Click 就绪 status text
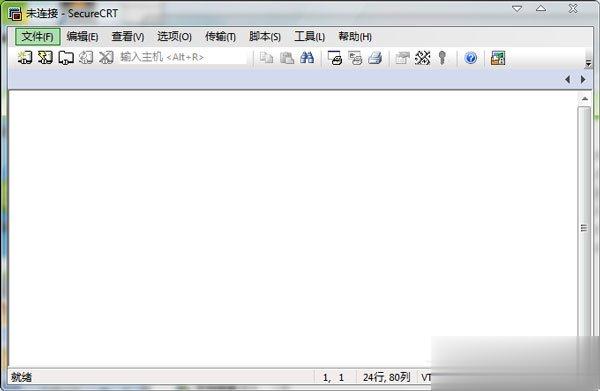600x391 pixels. 21,377
